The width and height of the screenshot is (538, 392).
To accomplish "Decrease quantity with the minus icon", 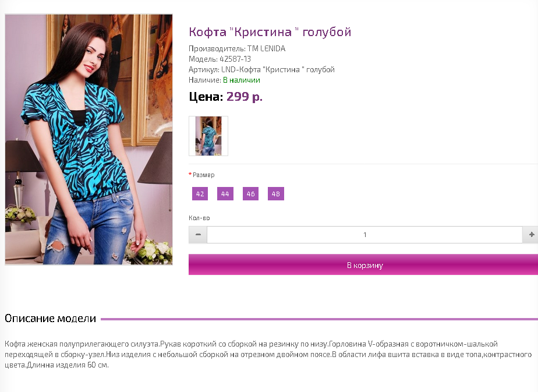I will tap(198, 235).
